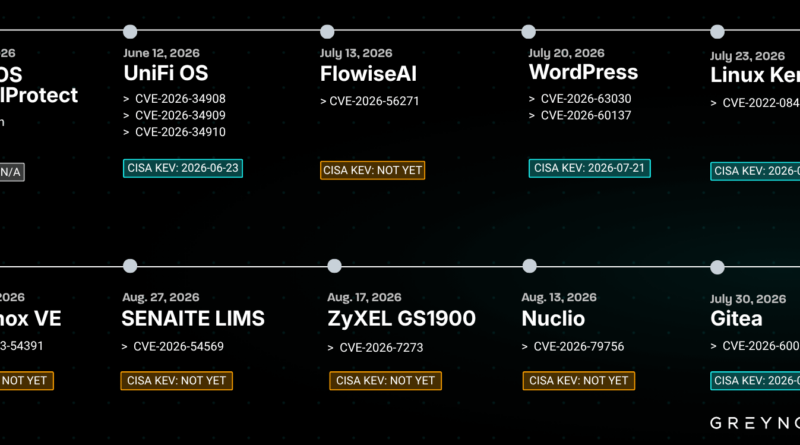This screenshot has width=800, height=445.
Task: Select Nuclio's CISA KEV: NOT YET badge
Action: (x=579, y=381)
